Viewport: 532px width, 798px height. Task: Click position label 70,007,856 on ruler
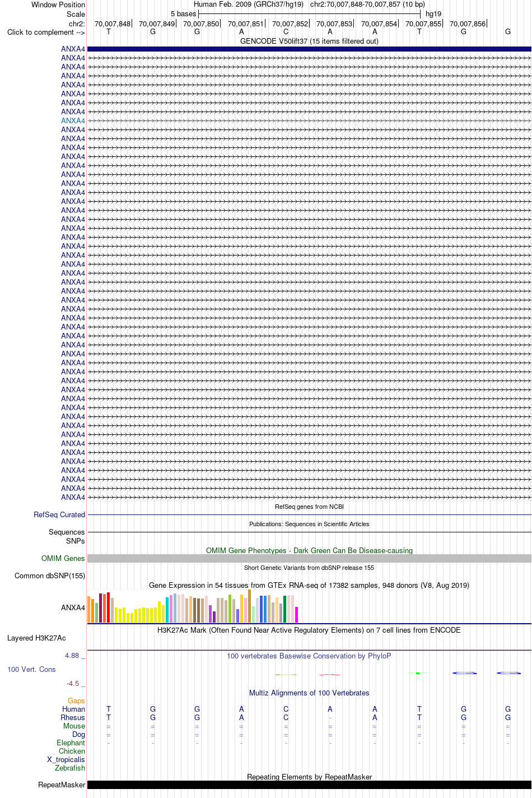pyautogui.click(x=468, y=24)
